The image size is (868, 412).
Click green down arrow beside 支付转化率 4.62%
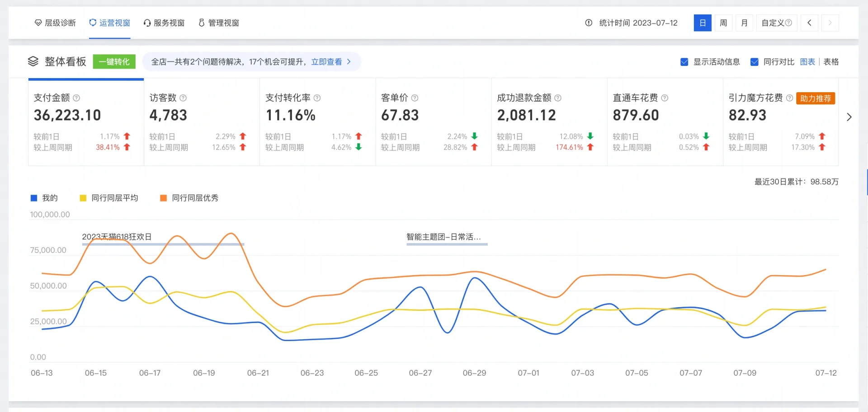point(359,147)
